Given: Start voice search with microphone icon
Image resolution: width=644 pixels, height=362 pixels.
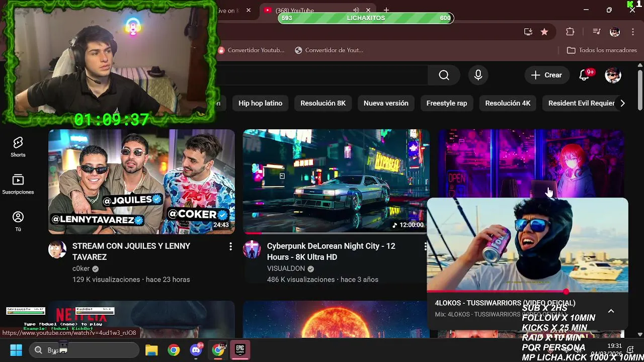Looking at the screenshot, I should [x=478, y=75].
